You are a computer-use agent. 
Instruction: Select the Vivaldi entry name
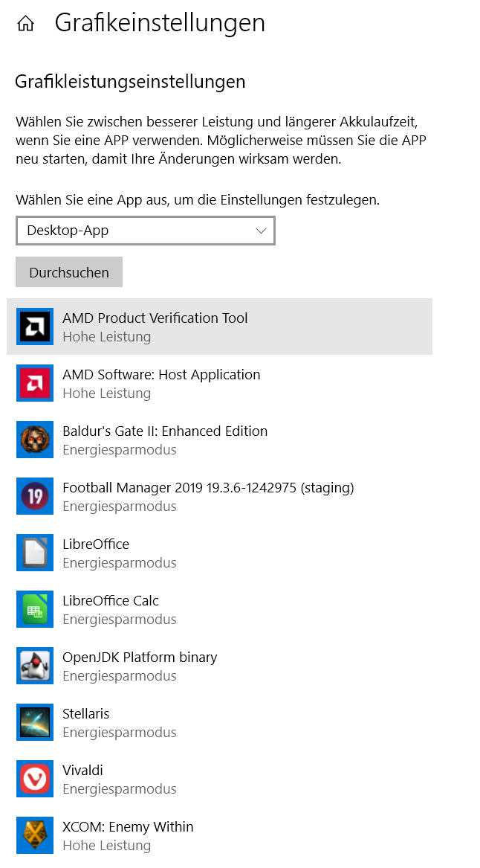pyautogui.click(x=83, y=770)
